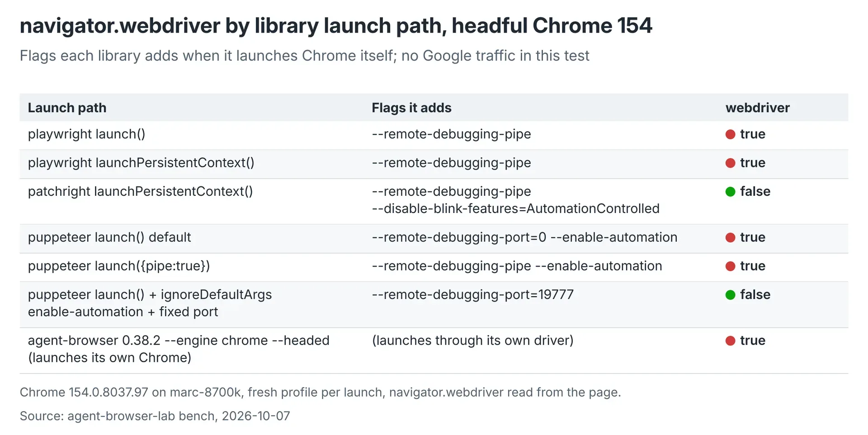This screenshot has height=435, width=868.
Task: Click the red dot in puppeteer launch({pipe:true}) row
Action: coord(730,266)
